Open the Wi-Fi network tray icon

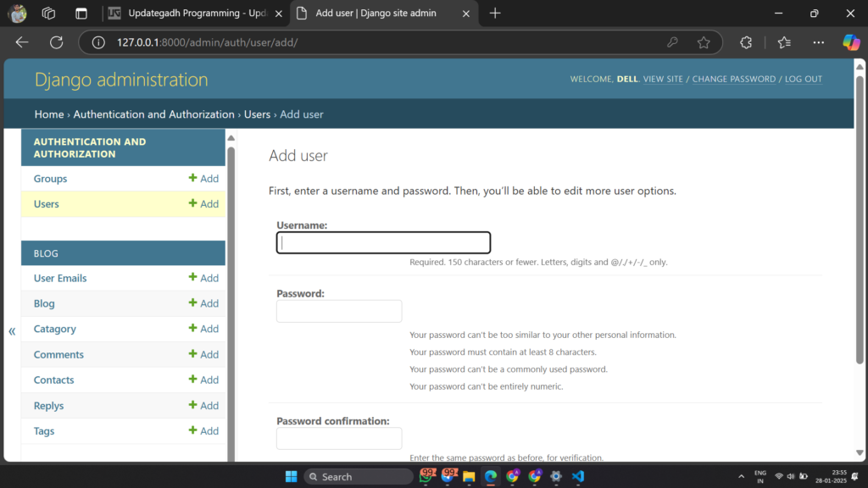point(779,476)
